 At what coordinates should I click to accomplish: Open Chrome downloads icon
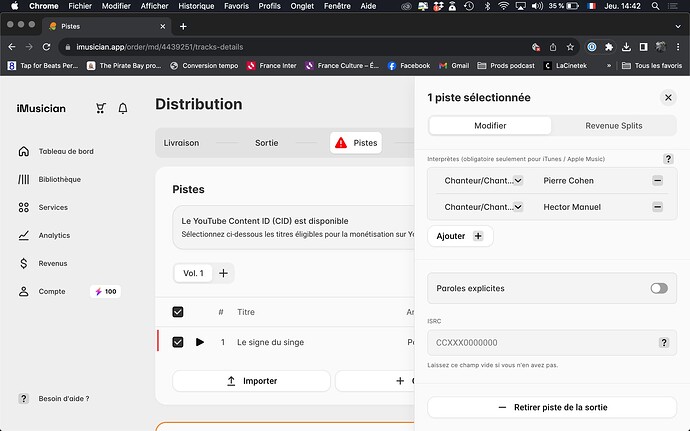626,47
